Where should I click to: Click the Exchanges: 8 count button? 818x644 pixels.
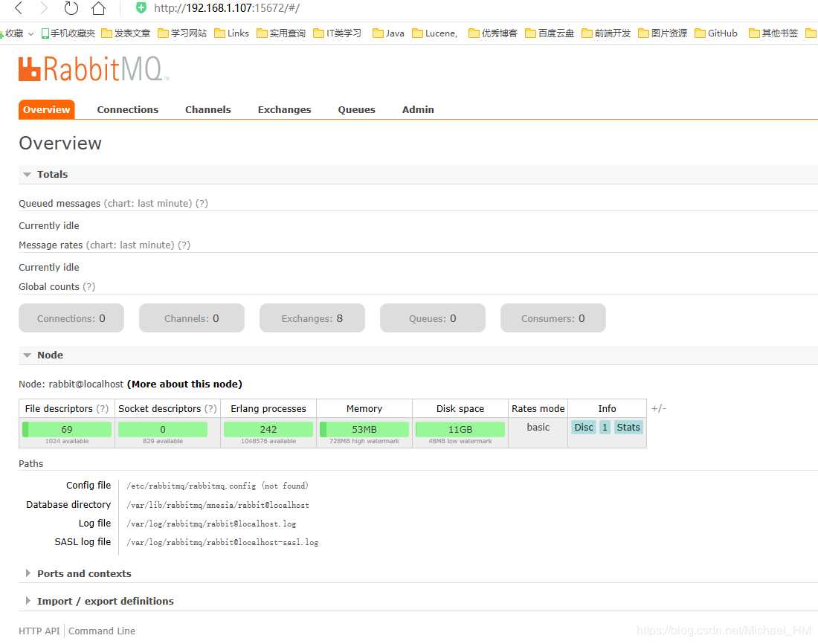click(312, 318)
